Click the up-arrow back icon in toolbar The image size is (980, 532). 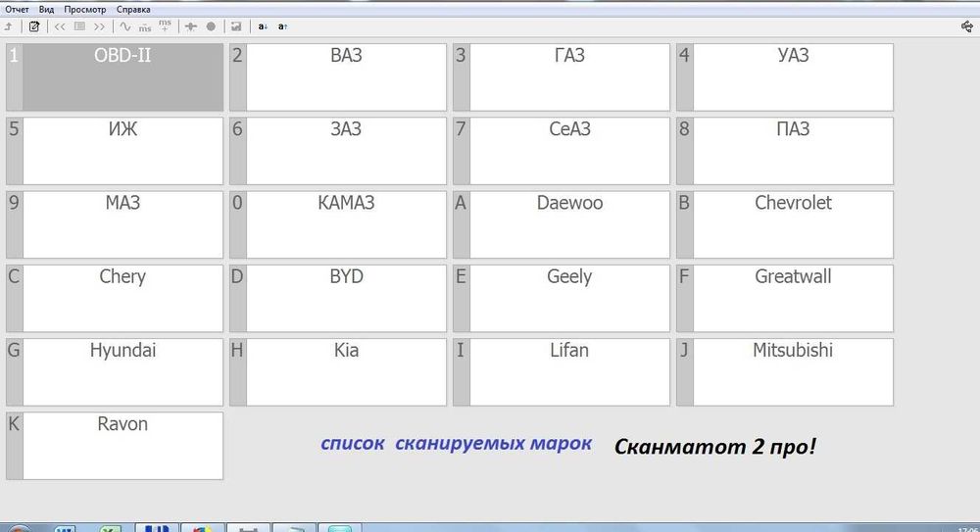coord(9,26)
